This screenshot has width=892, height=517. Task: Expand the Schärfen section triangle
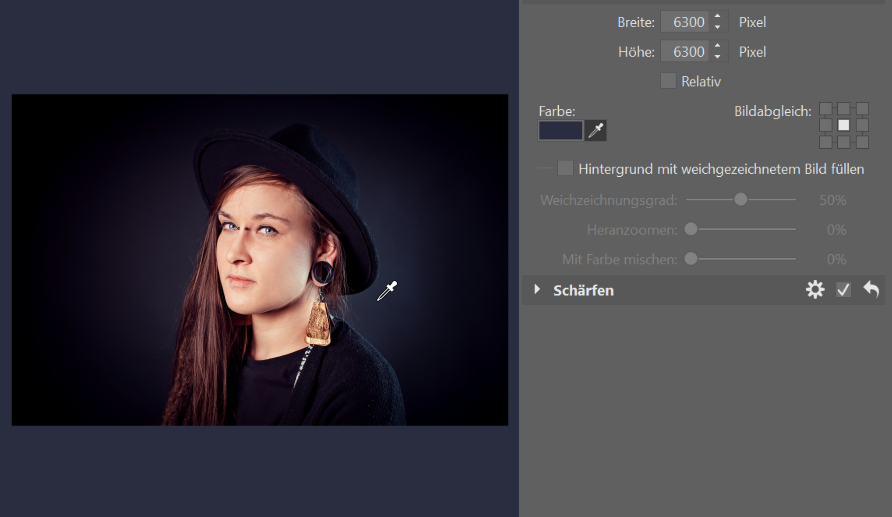click(x=537, y=290)
